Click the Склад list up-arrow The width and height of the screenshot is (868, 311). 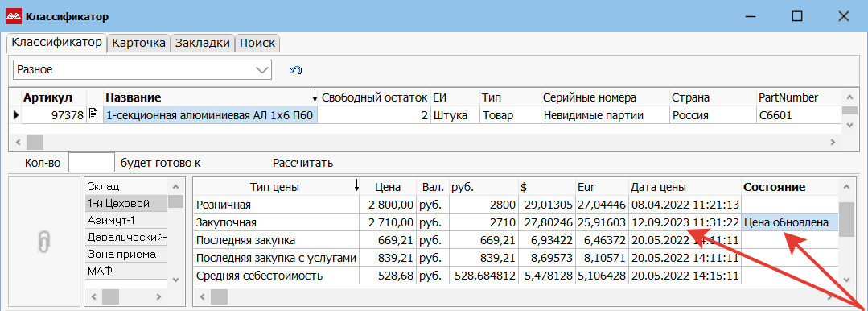click(x=175, y=187)
